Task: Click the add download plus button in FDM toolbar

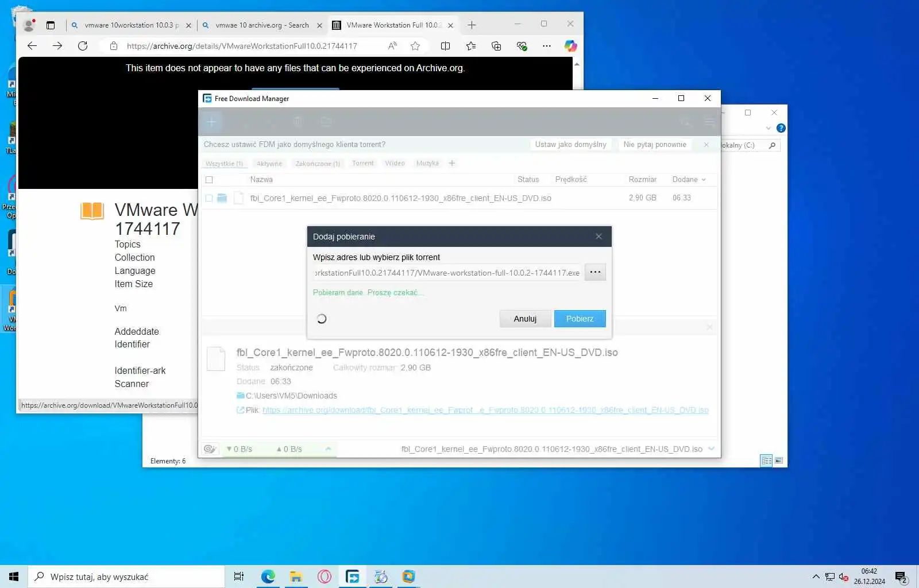Action: click(211, 122)
